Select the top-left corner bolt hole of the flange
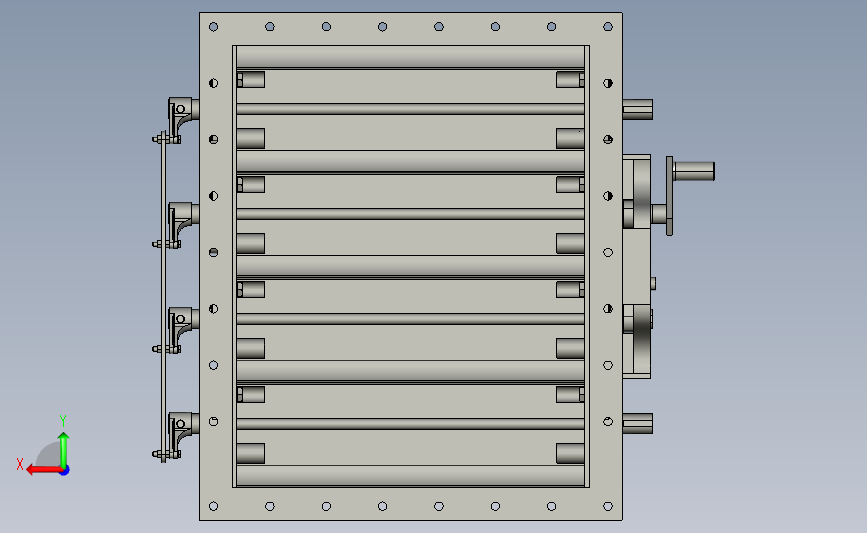 coord(213,27)
